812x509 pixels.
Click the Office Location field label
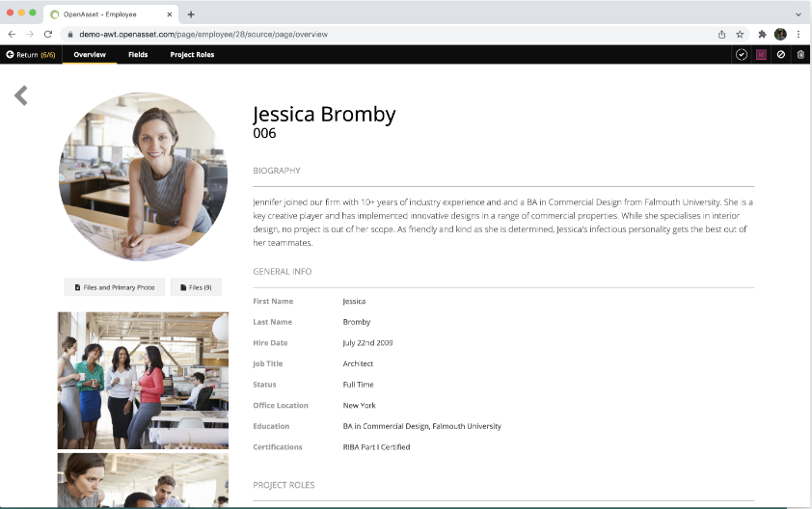(x=281, y=406)
